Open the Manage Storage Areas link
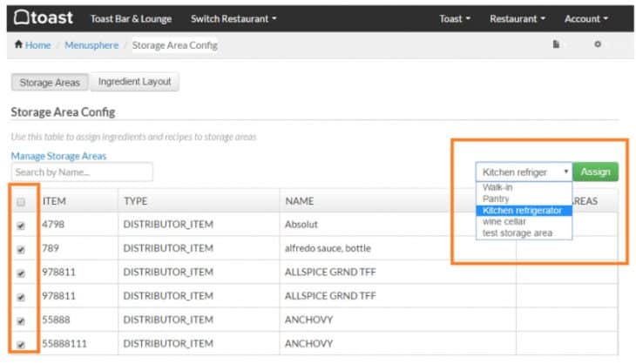 pyautogui.click(x=59, y=156)
